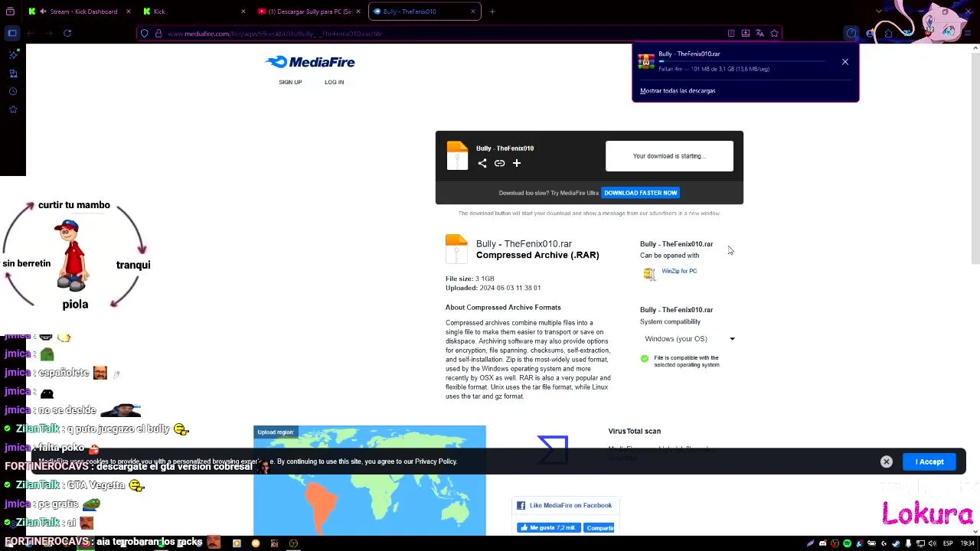Open the downloads toolbar icon
The image size is (980, 551).
[x=851, y=33]
